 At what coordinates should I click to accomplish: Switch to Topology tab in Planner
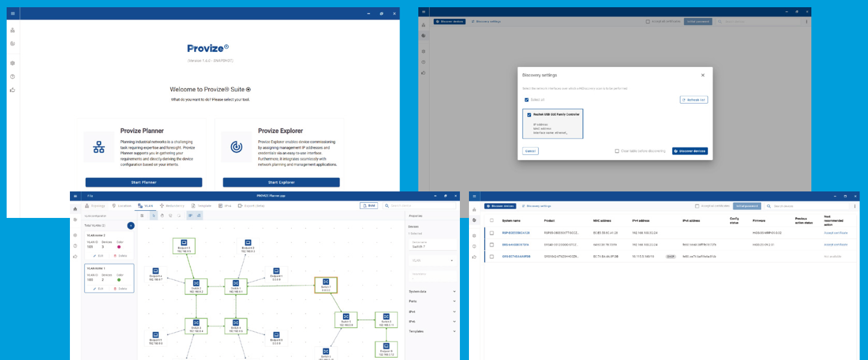(96, 206)
